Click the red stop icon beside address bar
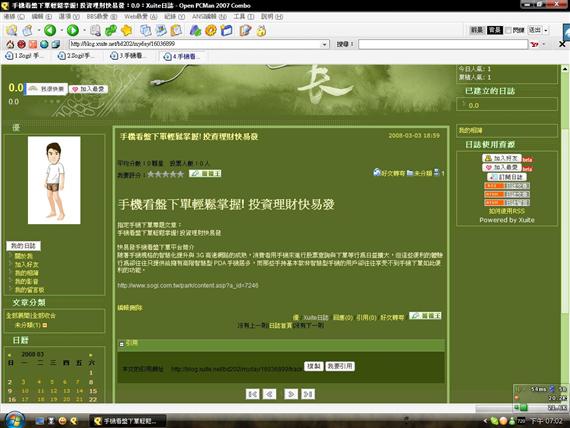This screenshot has width=570, height=428. tap(21, 44)
